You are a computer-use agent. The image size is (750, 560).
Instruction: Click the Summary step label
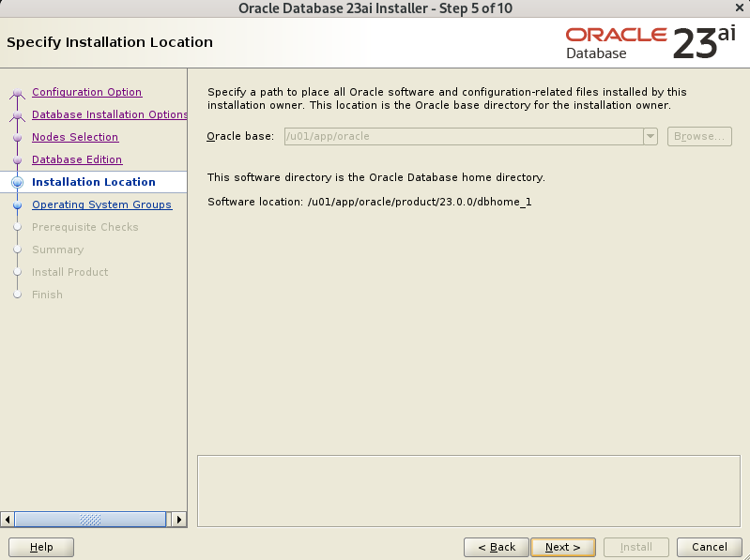tap(58, 250)
